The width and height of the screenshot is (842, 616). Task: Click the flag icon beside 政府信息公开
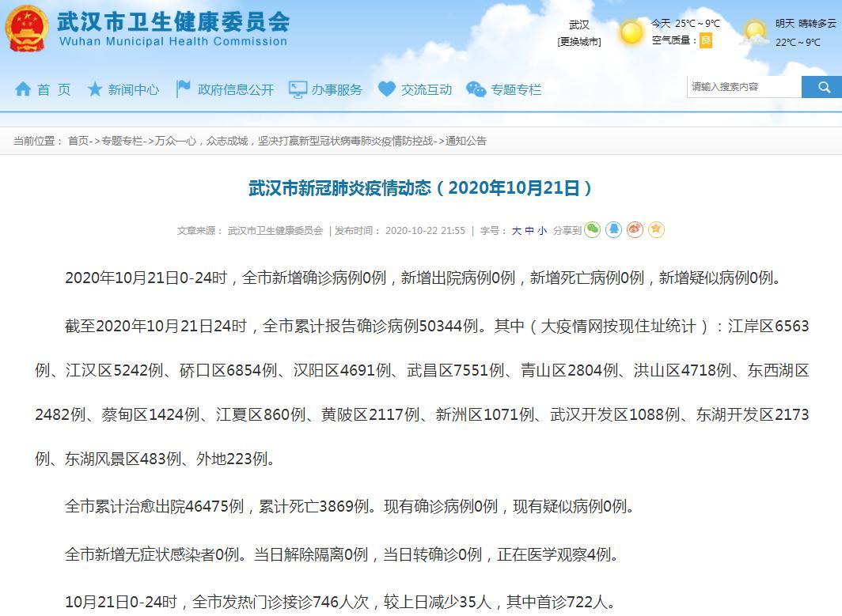pyautogui.click(x=184, y=89)
